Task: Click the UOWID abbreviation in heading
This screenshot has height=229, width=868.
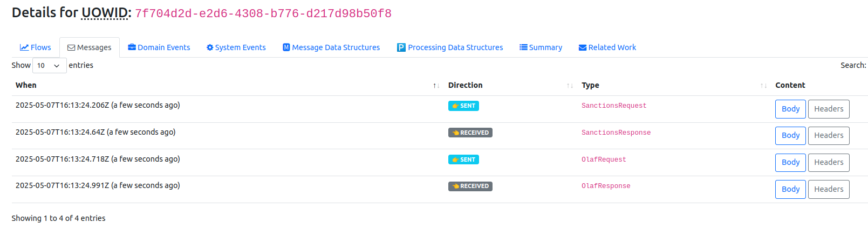Action: (105, 13)
